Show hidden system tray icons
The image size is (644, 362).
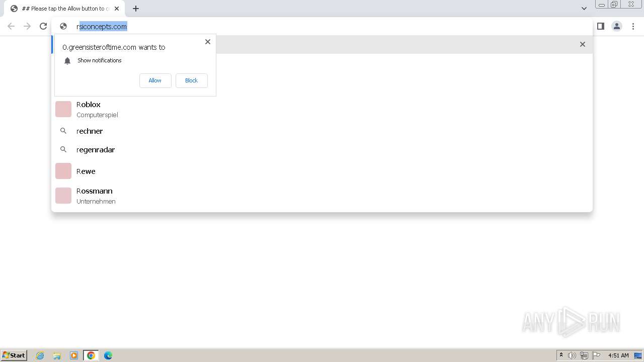click(561, 355)
